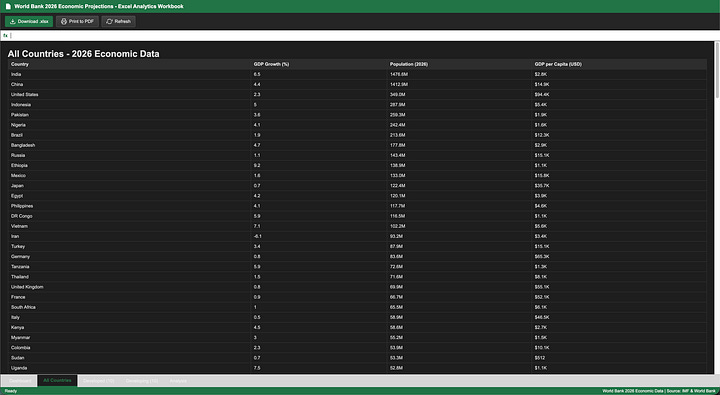Image resolution: width=720 pixels, height=395 pixels.
Task: Click the fx formula icon
Action: click(6, 35)
